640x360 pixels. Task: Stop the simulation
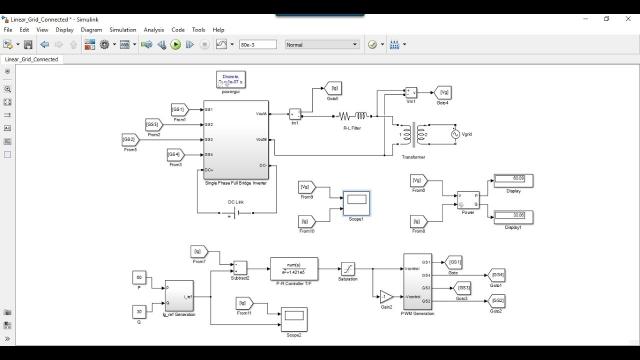pyautogui.click(x=205, y=44)
